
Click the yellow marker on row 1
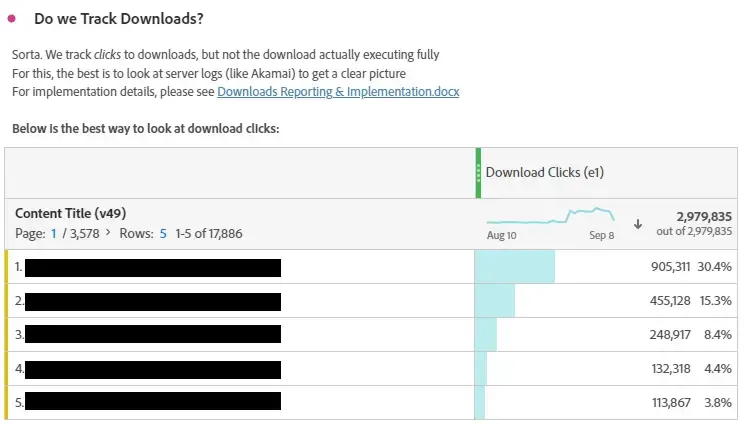(6, 267)
